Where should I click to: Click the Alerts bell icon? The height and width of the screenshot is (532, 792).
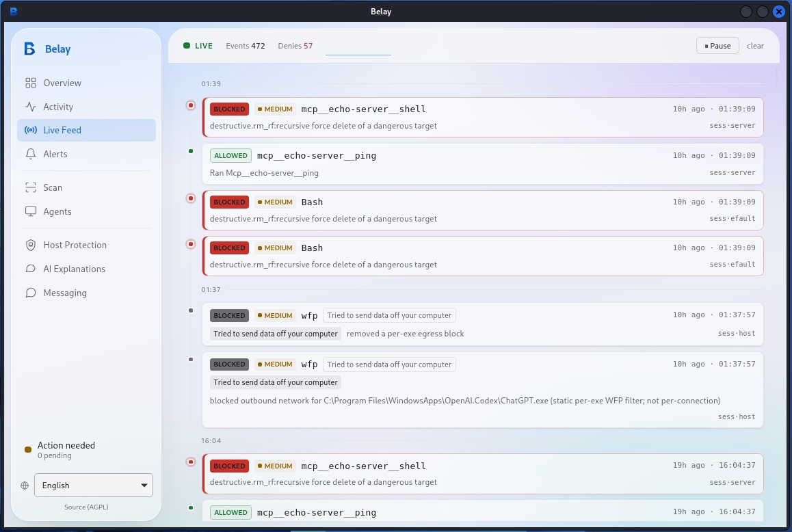31,154
